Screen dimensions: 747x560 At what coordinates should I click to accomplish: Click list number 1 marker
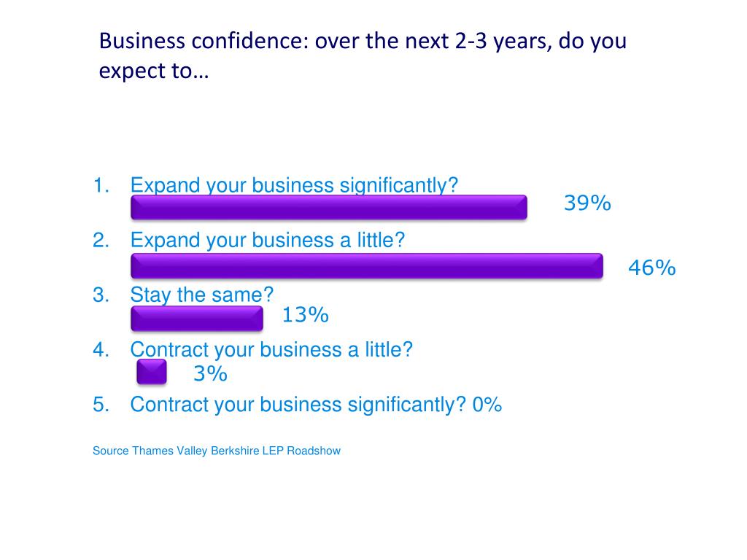(101, 185)
